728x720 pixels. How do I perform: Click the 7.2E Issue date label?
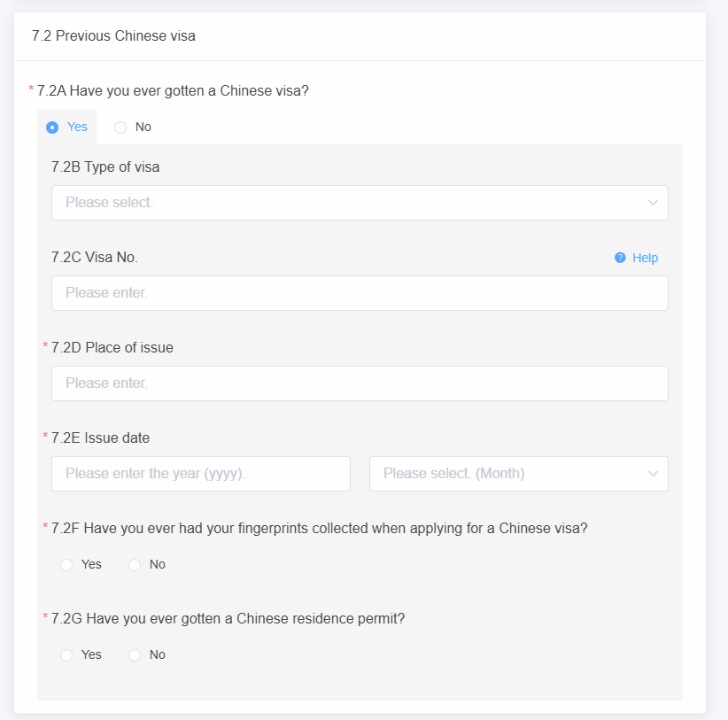point(100,437)
